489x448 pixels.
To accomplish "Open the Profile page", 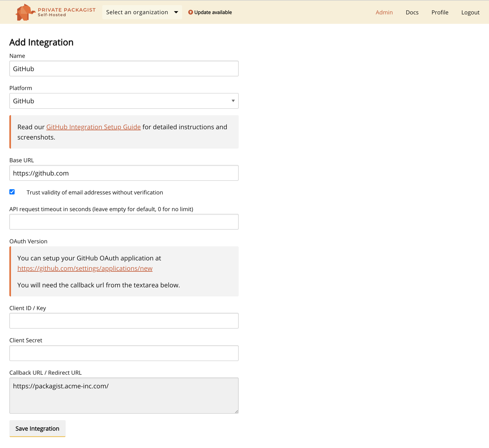I will click(x=439, y=12).
